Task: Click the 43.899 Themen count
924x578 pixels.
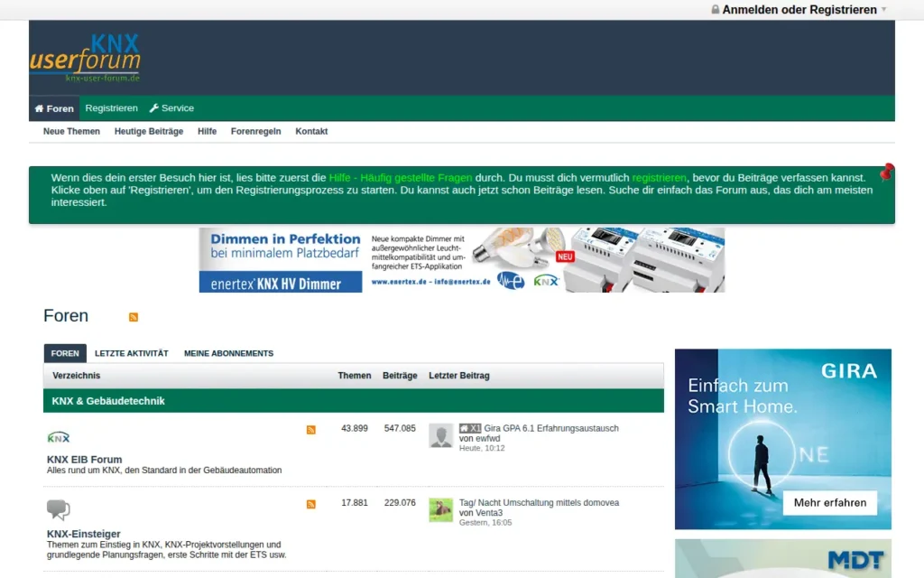Action: point(354,428)
